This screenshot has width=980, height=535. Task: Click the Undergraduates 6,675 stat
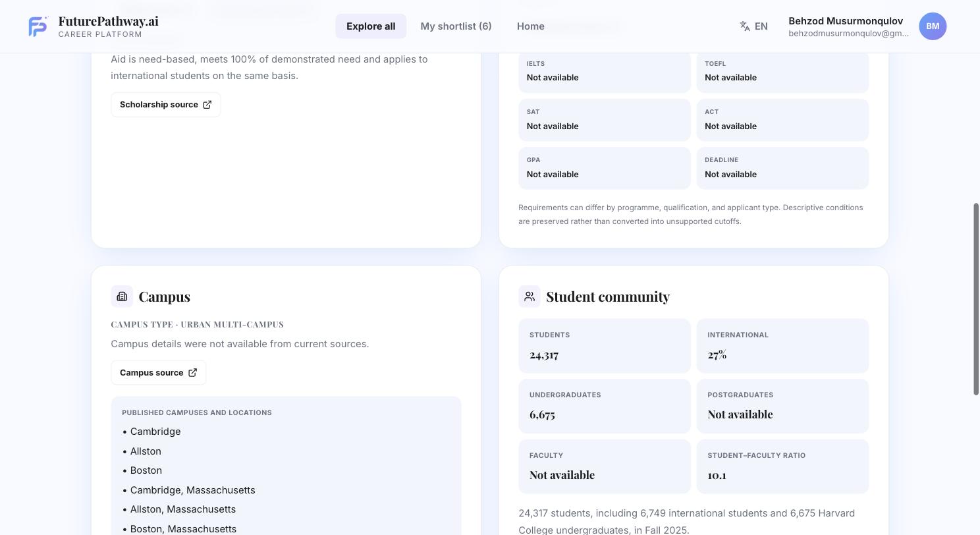(605, 406)
